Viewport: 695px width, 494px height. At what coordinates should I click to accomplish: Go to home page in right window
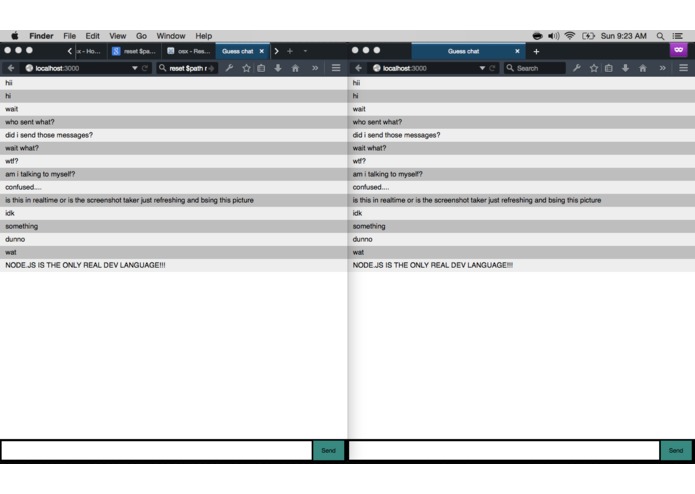coord(643,68)
